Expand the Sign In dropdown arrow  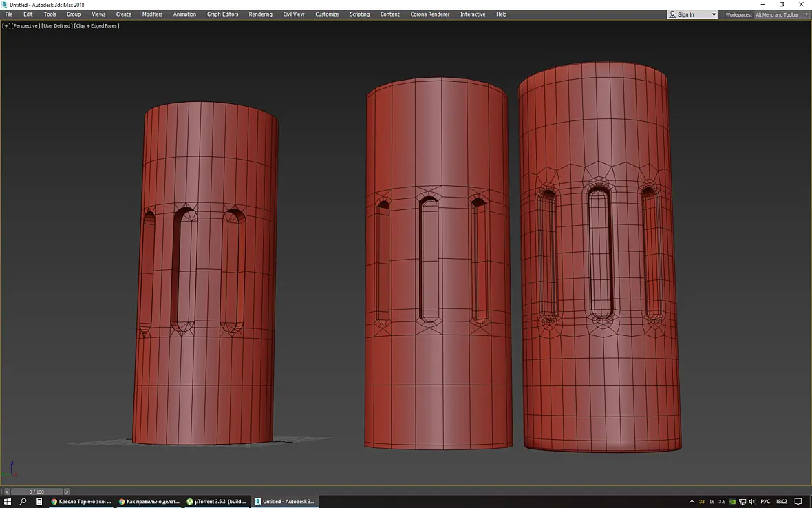714,14
